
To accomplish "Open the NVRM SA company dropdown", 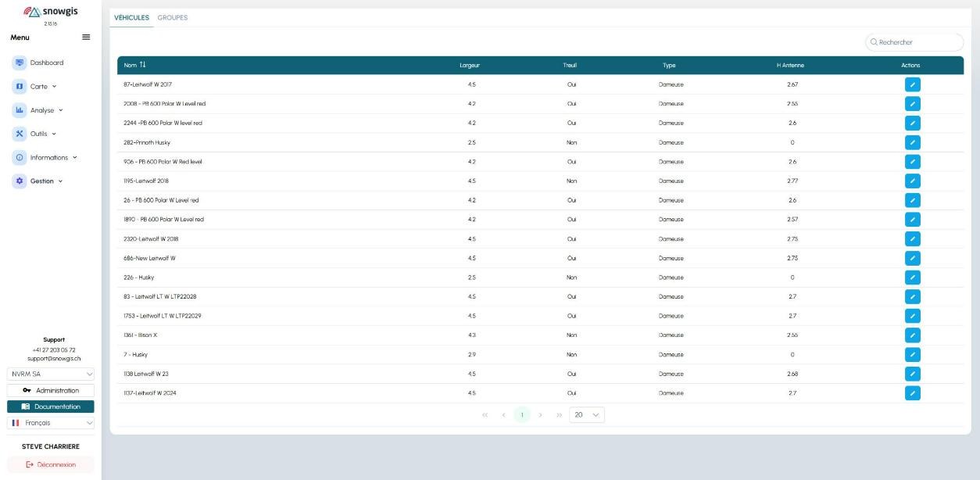I will pyautogui.click(x=51, y=374).
